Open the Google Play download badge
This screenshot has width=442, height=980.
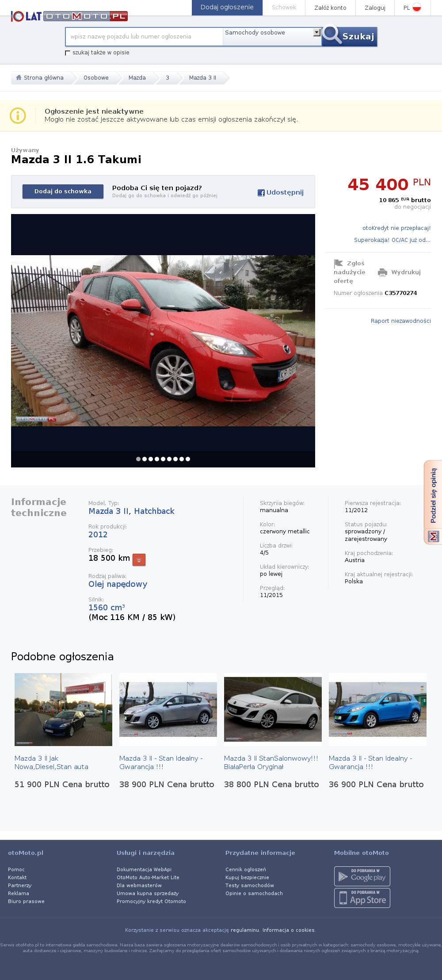(362, 876)
